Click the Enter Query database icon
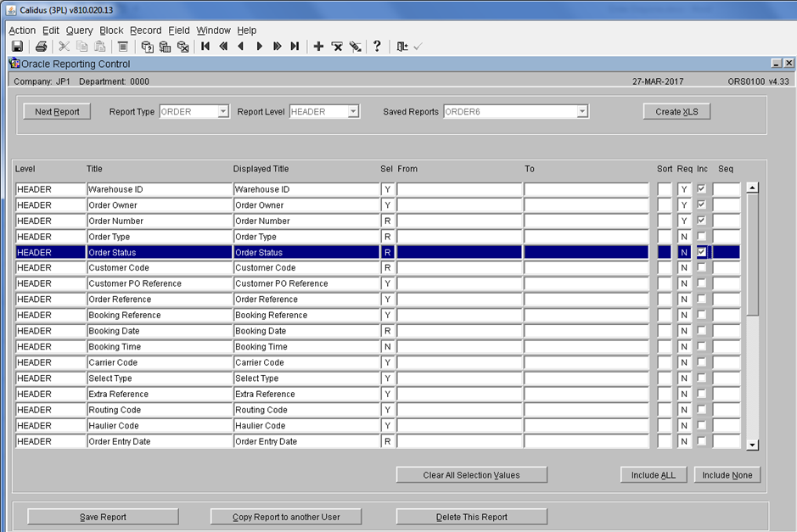The image size is (797, 532). 148,47
